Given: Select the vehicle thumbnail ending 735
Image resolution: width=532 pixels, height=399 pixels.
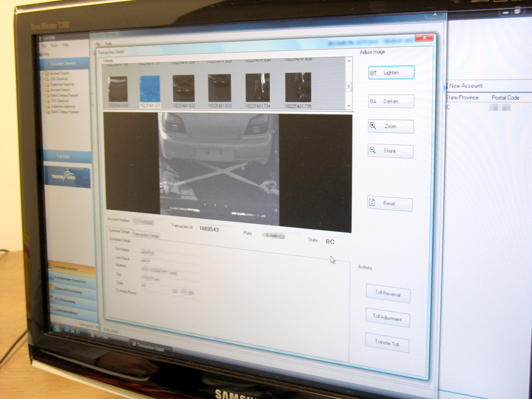Looking at the screenshot, I should point(298,88).
